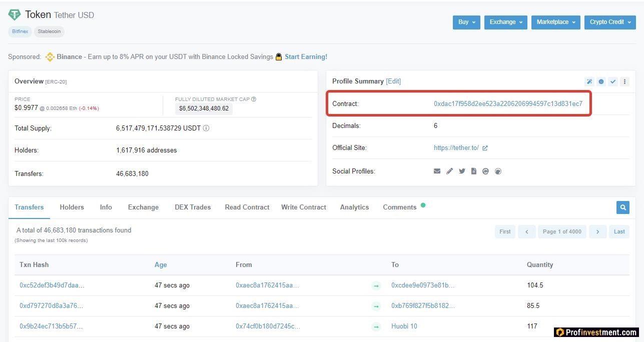Click the blog pencil icon in Social Profiles

coord(449,171)
